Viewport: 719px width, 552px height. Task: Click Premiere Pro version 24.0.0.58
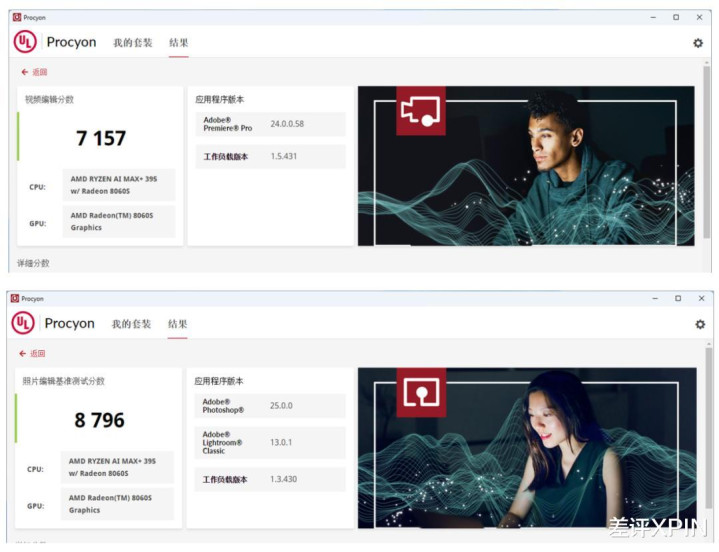pos(287,124)
